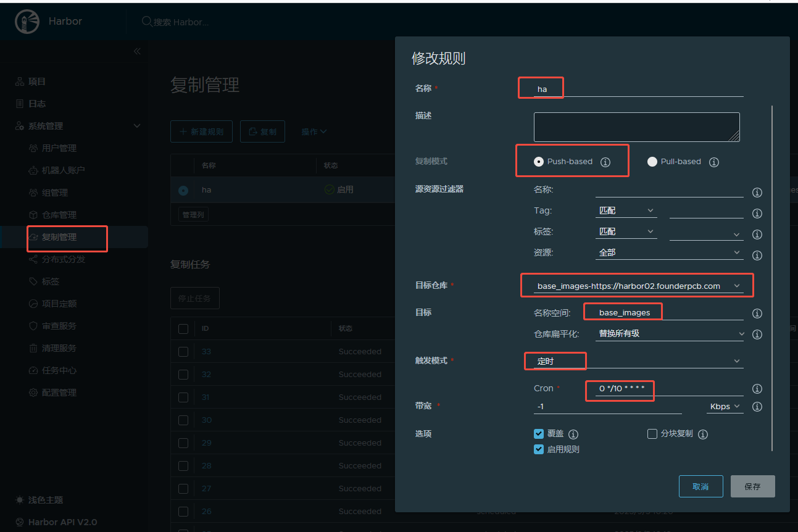Click the 名称 input with ha
Image resolution: width=798 pixels, height=532 pixels.
coord(638,89)
